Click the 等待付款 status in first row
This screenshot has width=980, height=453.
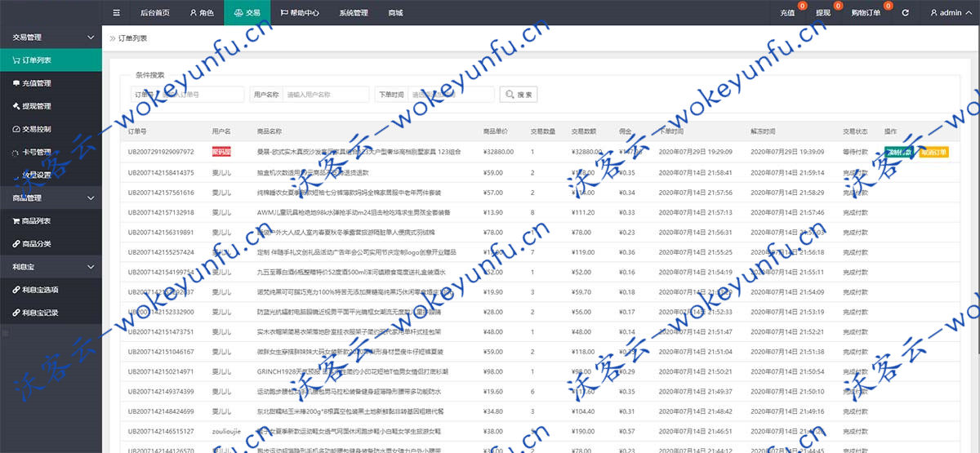[x=855, y=152]
